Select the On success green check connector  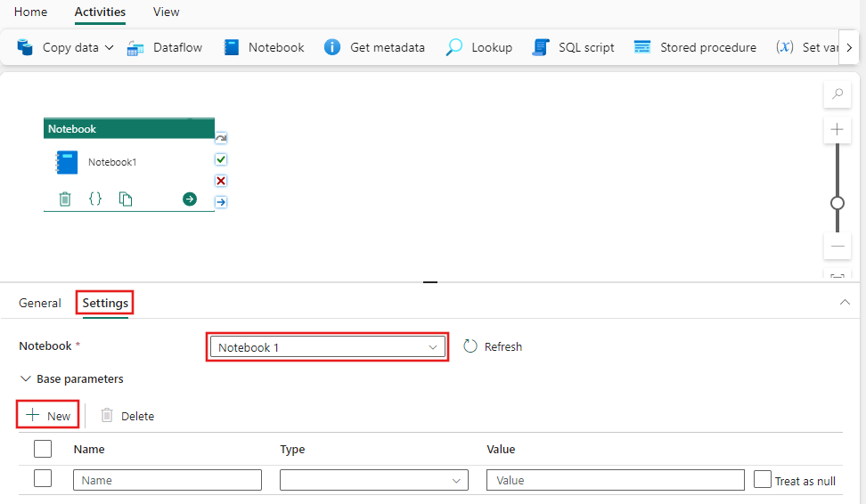pos(221,159)
